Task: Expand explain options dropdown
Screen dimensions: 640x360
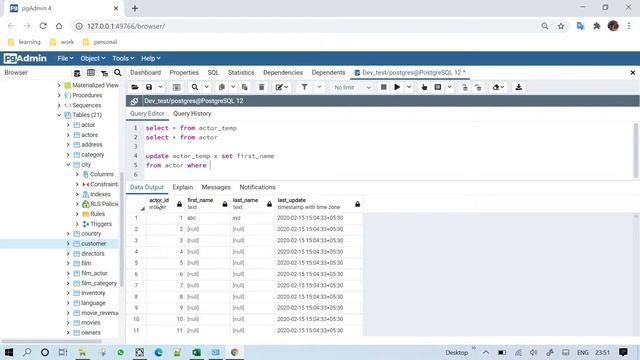Action: tap(449, 87)
